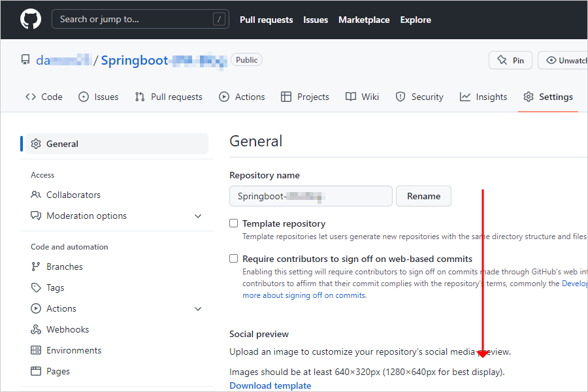The width and height of the screenshot is (588, 392).
Task: Select the Collaborators icon under Access
Action: [37, 195]
